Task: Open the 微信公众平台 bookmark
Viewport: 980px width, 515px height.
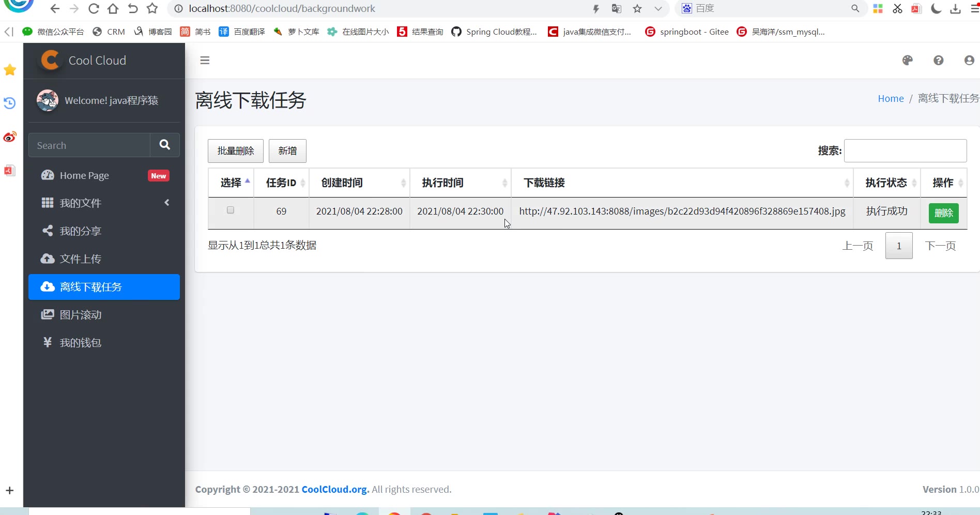Action: (53, 32)
